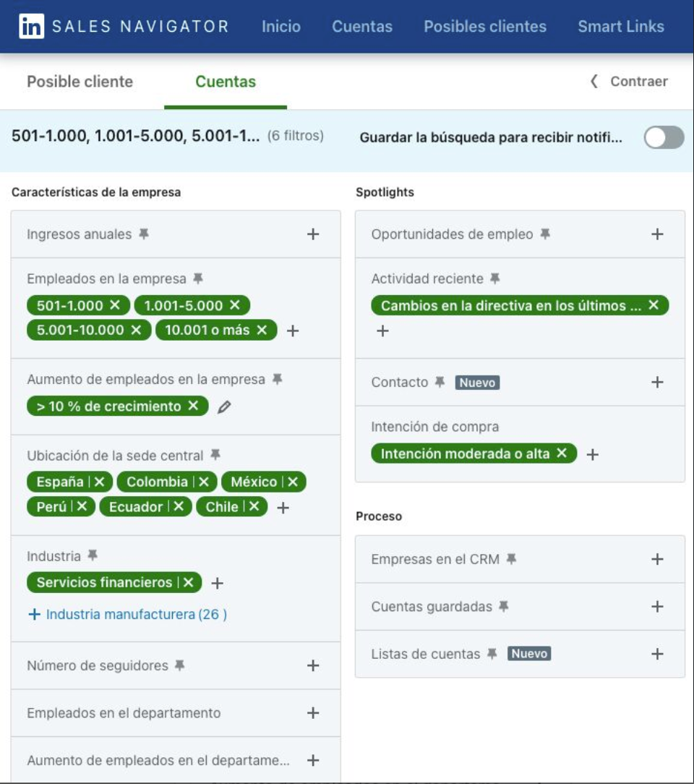The image size is (694, 784).
Task: Remove México from headquarters location
Action: coord(293,482)
